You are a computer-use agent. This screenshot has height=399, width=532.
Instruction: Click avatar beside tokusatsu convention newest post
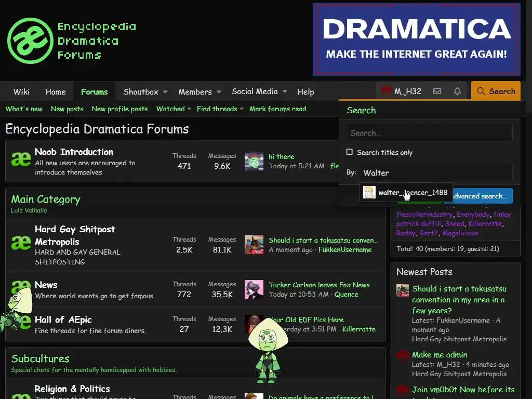pyautogui.click(x=403, y=291)
